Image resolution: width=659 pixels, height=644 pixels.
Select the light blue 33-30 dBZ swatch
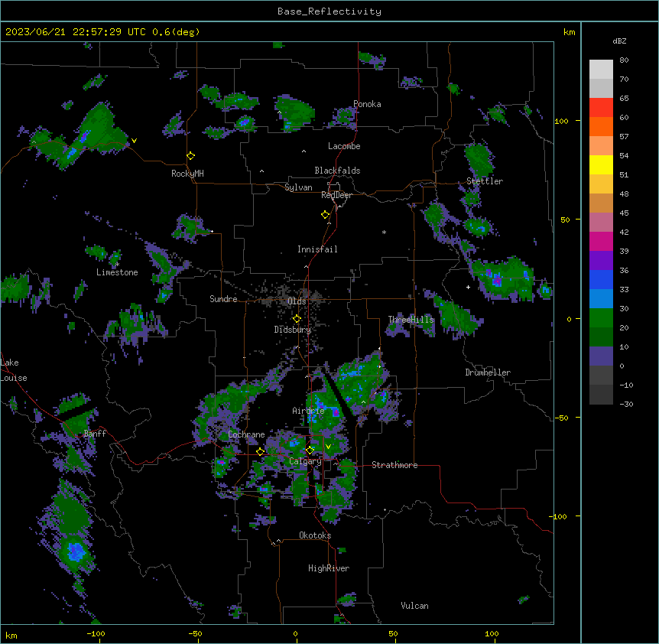(601, 299)
